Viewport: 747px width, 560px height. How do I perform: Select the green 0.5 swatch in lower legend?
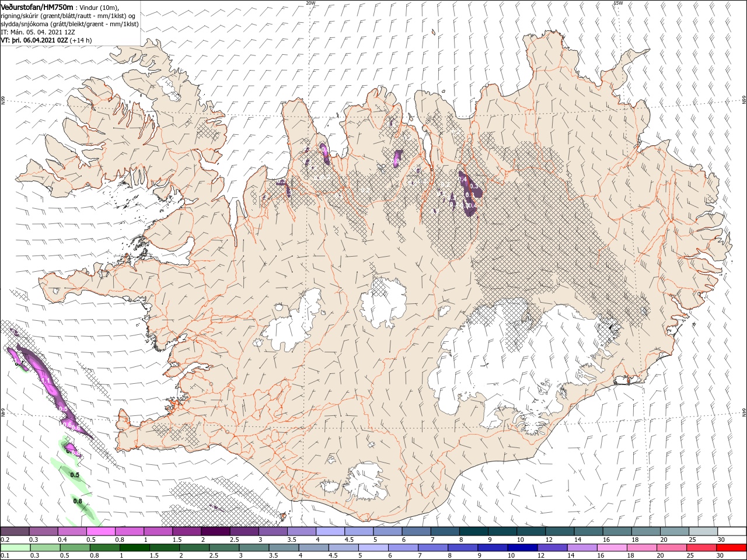tap(75, 548)
